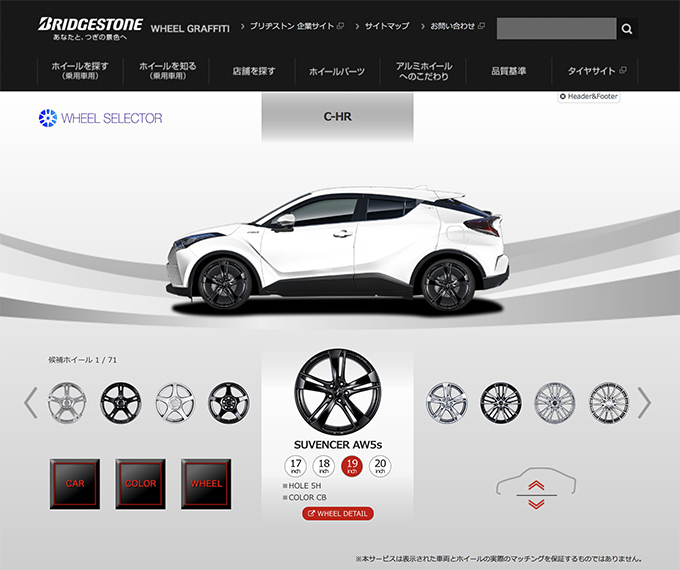Open 品質基準 menu
Screen dimensions: 680x570
(509, 71)
